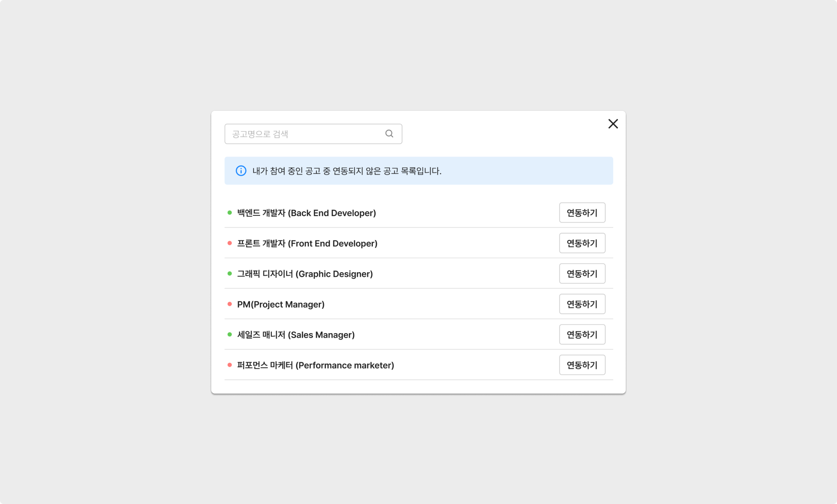Select the 그래픽 디자이너 (Graphic Designer) posting
Viewport: 837px width, 504px height.
click(305, 274)
